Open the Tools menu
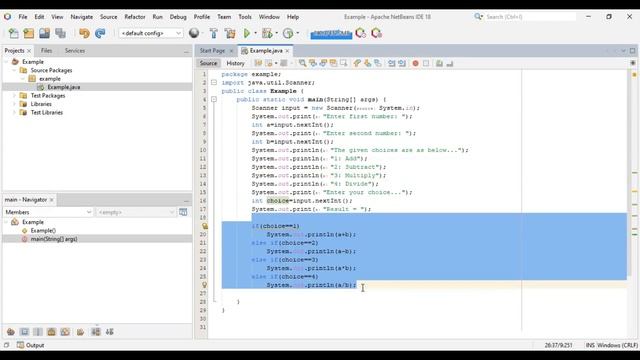The image size is (640, 360). [x=244, y=17]
